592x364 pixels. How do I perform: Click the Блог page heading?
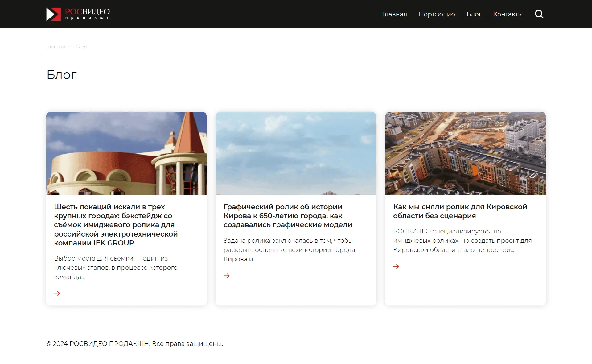point(62,75)
